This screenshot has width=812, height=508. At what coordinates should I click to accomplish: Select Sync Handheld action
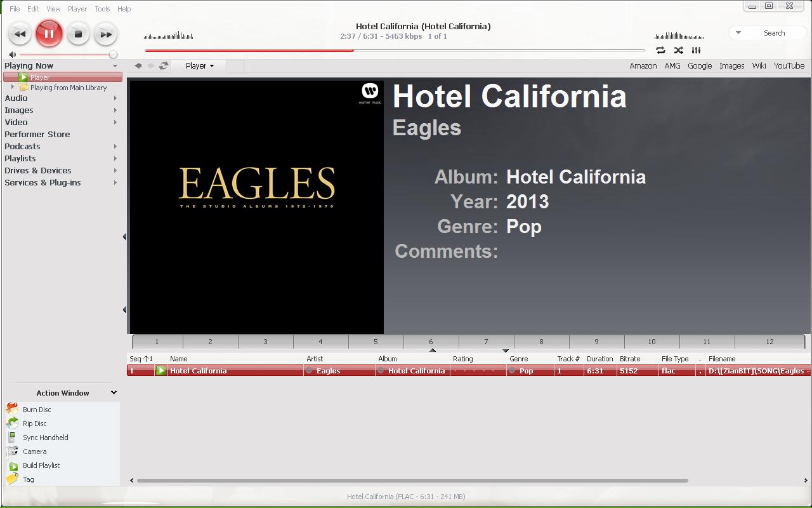45,438
